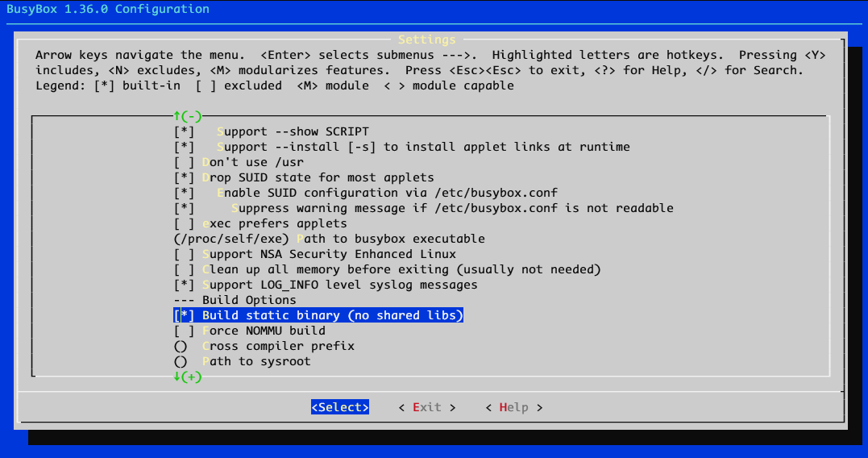Screen dimensions: 868x458
Task: Toggle Support --install [-s] applet links option
Action: [x=402, y=148]
